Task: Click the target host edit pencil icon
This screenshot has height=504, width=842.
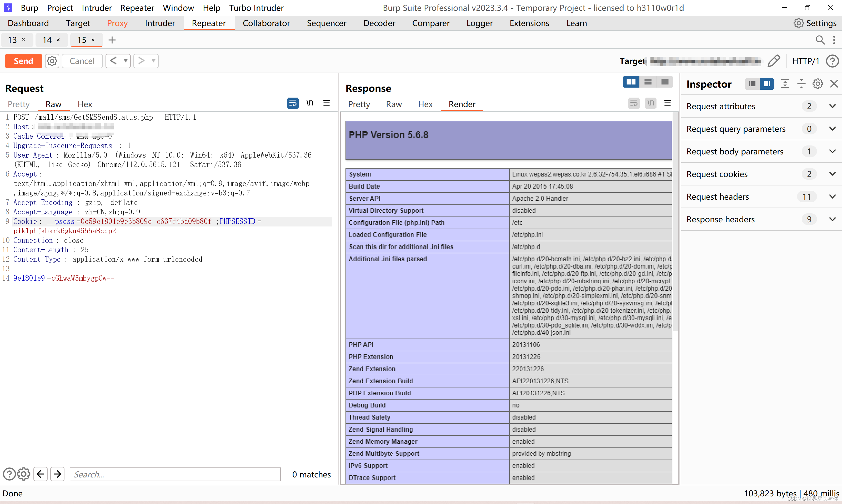Action: 774,60
